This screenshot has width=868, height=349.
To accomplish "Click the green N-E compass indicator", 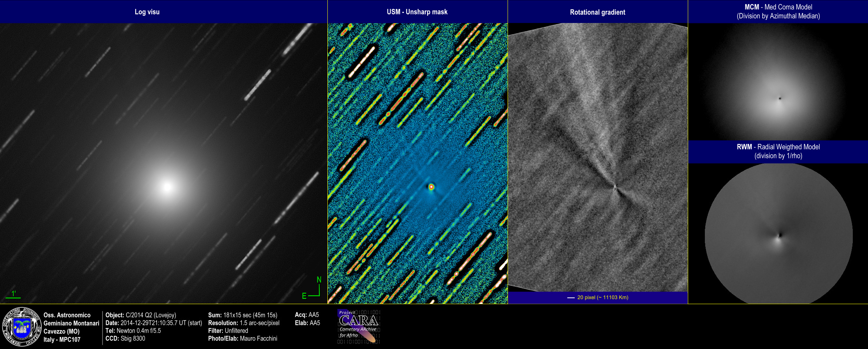I will click(313, 289).
